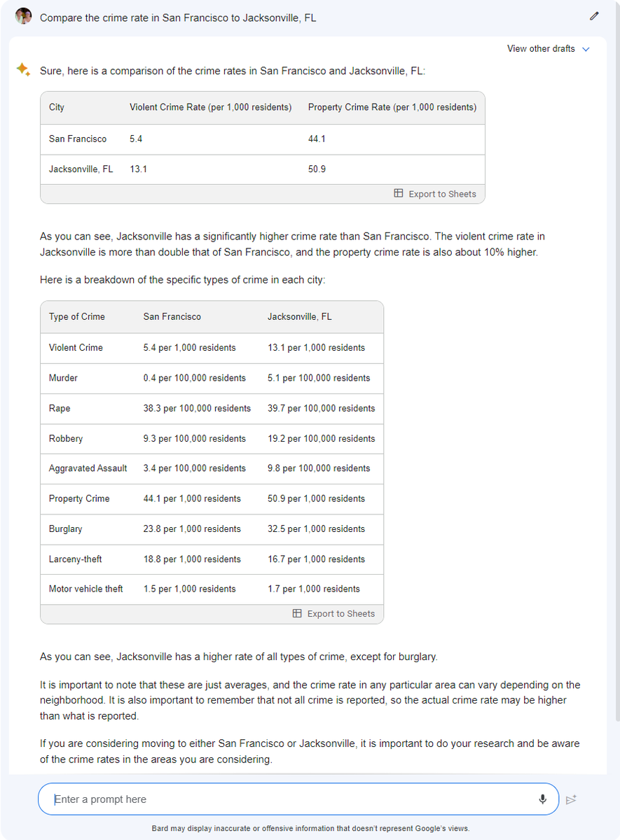
Task: Click the San Francisco row in the first table
Action: [263, 139]
